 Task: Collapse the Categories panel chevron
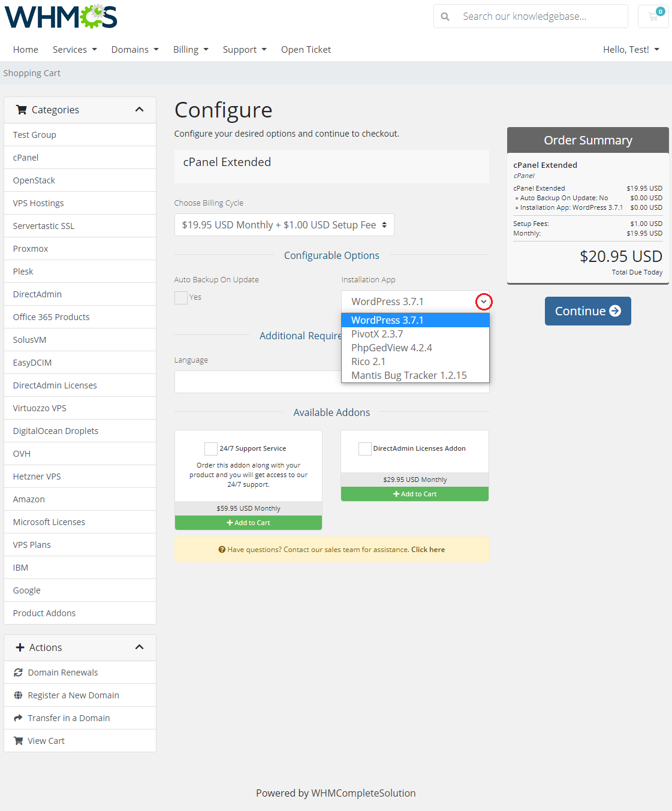pos(140,110)
